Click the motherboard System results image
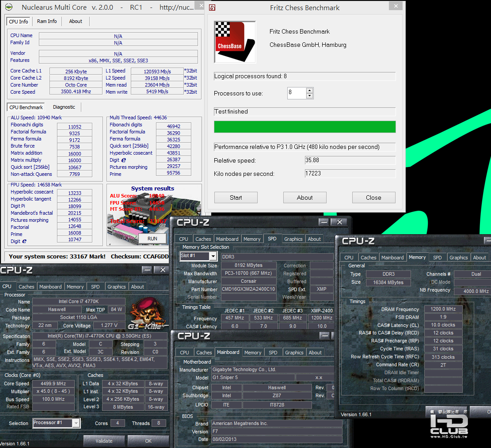The width and height of the screenshot is (491, 448). point(154,215)
